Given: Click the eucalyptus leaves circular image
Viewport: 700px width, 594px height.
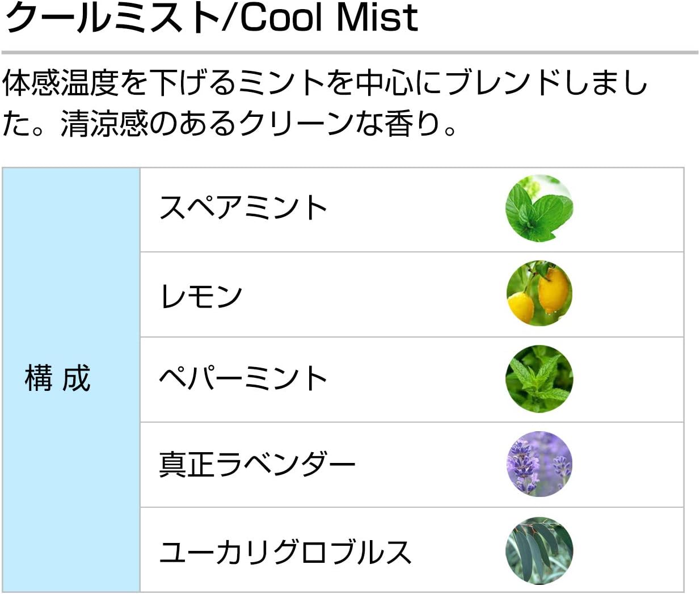Looking at the screenshot, I should (539, 550).
